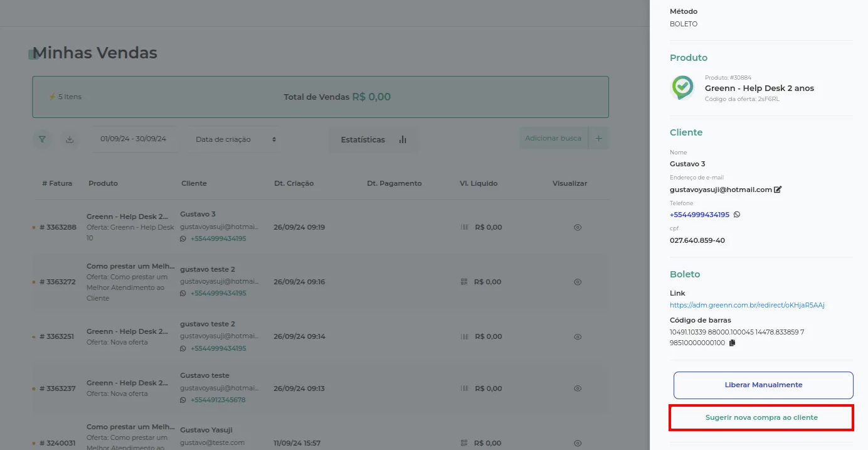868x450 pixels.
Task: Click boleto barcode icon in row #3363288
Action: point(465,227)
